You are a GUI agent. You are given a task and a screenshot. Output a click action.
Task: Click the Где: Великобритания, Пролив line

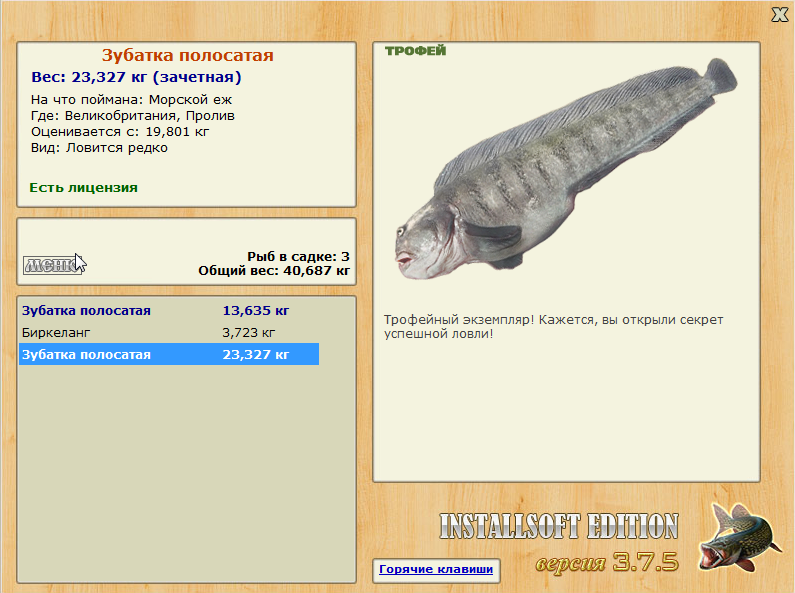(133, 116)
